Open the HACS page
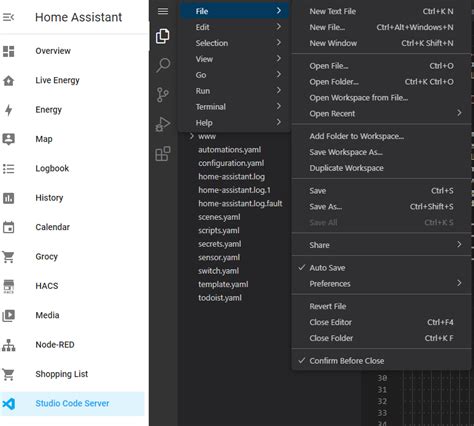The width and height of the screenshot is (474, 426). tap(47, 286)
